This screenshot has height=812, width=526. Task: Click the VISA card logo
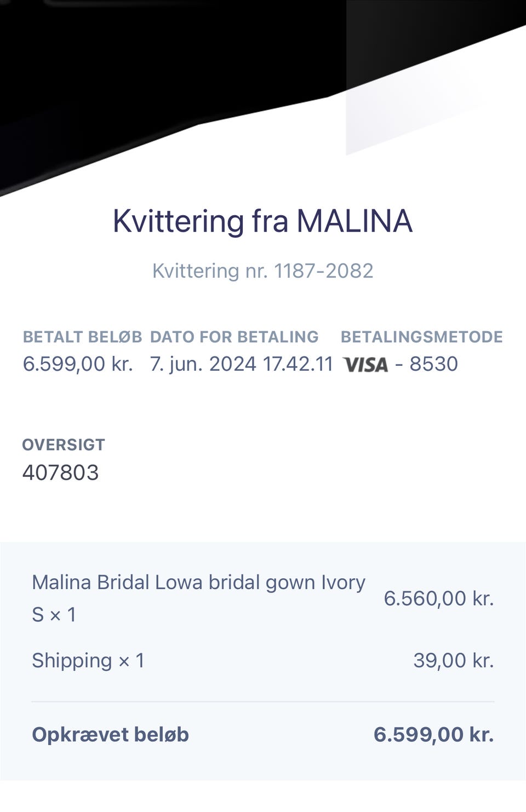click(365, 365)
